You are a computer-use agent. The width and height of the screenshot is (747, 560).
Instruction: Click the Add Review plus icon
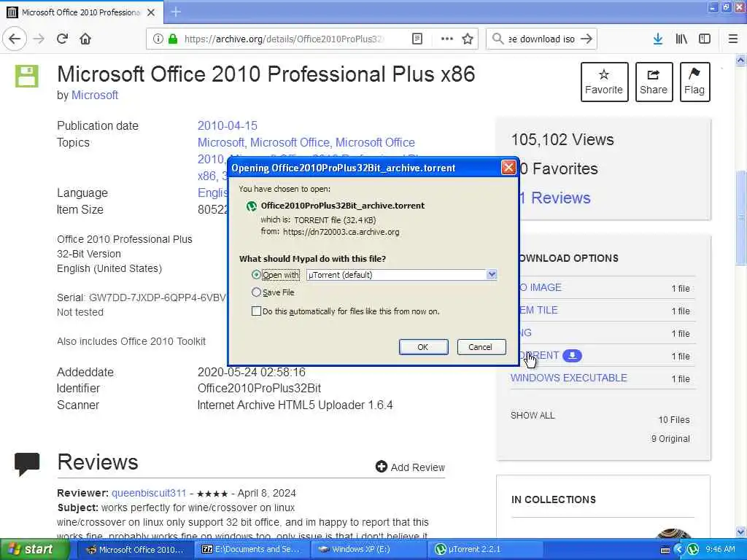(x=381, y=467)
